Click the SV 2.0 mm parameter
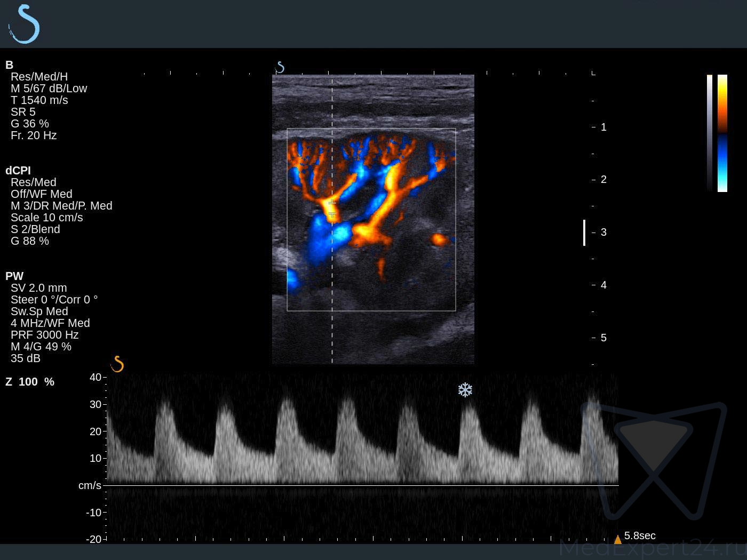The width and height of the screenshot is (747, 560). [x=39, y=288]
